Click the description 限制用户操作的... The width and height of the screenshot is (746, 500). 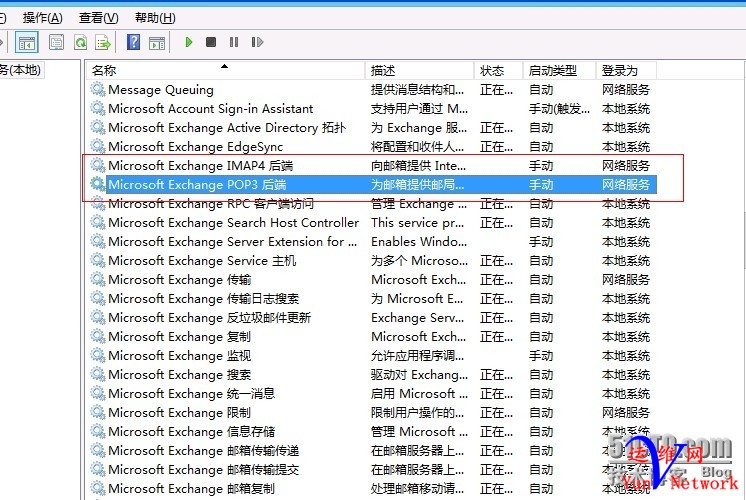pos(418,413)
